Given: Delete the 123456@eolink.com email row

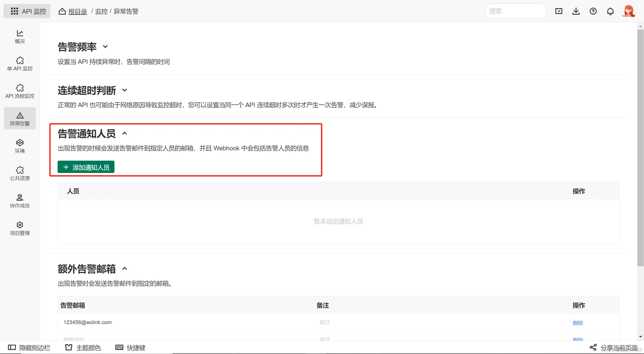Looking at the screenshot, I should 578,323.
